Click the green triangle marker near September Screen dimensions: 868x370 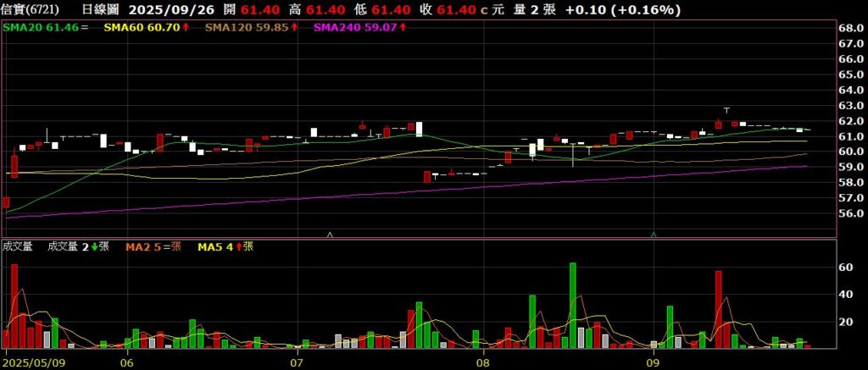click(x=654, y=234)
